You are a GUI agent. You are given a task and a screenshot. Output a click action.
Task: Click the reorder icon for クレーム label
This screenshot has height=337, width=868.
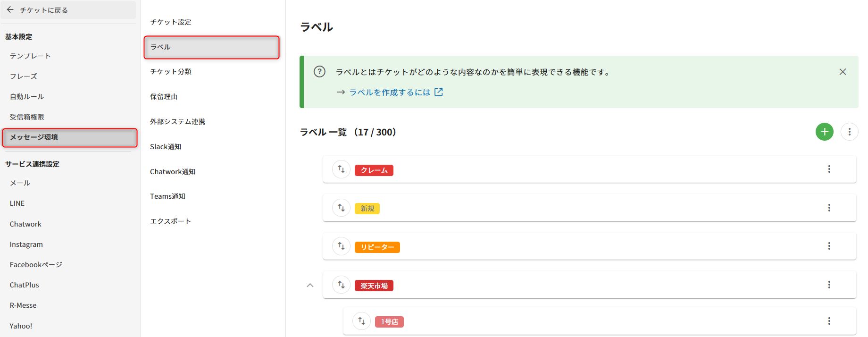[341, 169]
